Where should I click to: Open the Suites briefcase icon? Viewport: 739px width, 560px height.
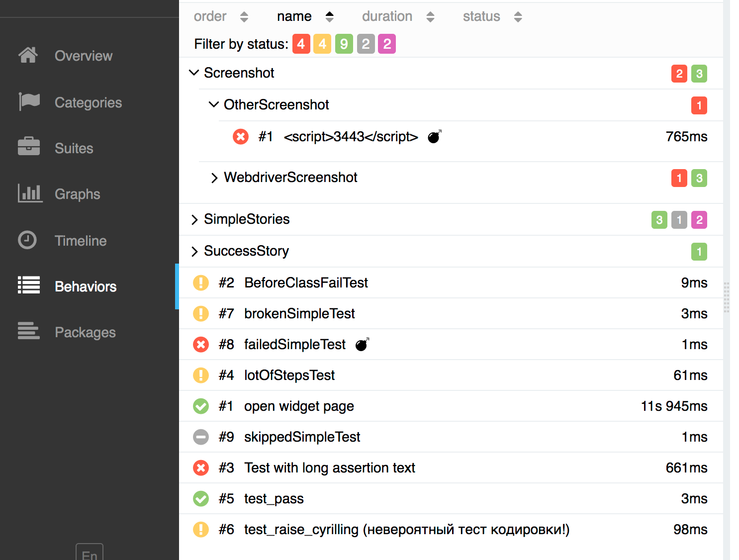[29, 146]
